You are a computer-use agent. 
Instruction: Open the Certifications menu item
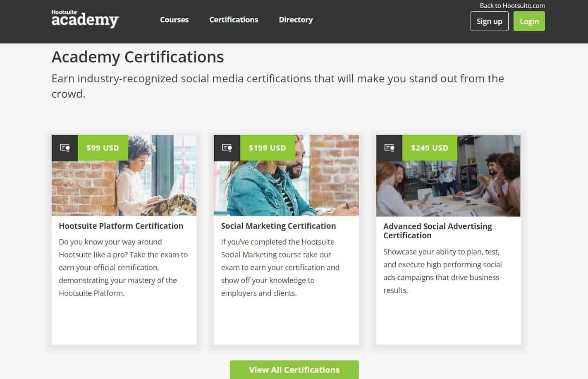pos(234,19)
